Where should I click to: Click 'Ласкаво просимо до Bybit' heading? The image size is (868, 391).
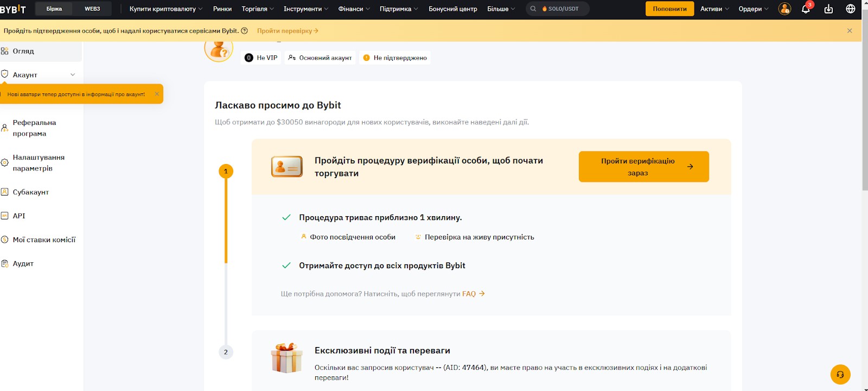pyautogui.click(x=278, y=105)
